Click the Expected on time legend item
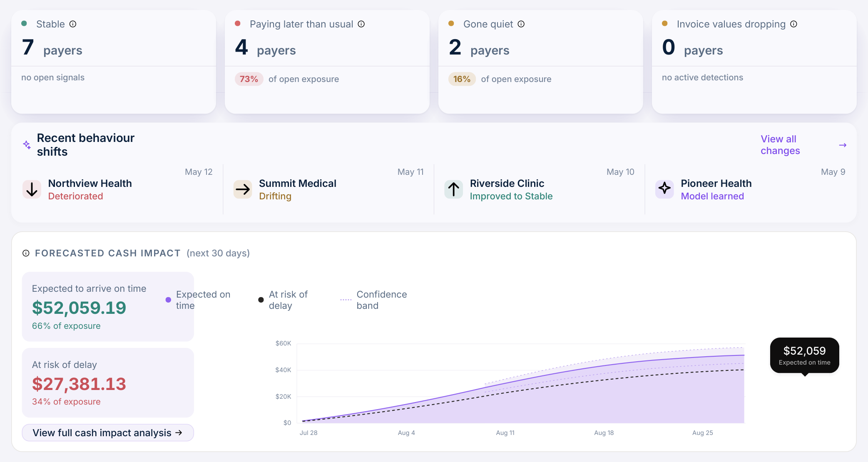This screenshot has width=868, height=462. pyautogui.click(x=198, y=300)
